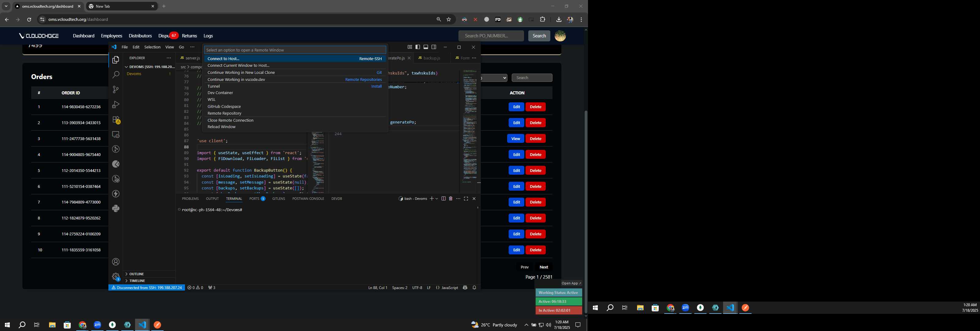Open Run and Debug view
The height and width of the screenshot is (331, 980).
(x=116, y=105)
